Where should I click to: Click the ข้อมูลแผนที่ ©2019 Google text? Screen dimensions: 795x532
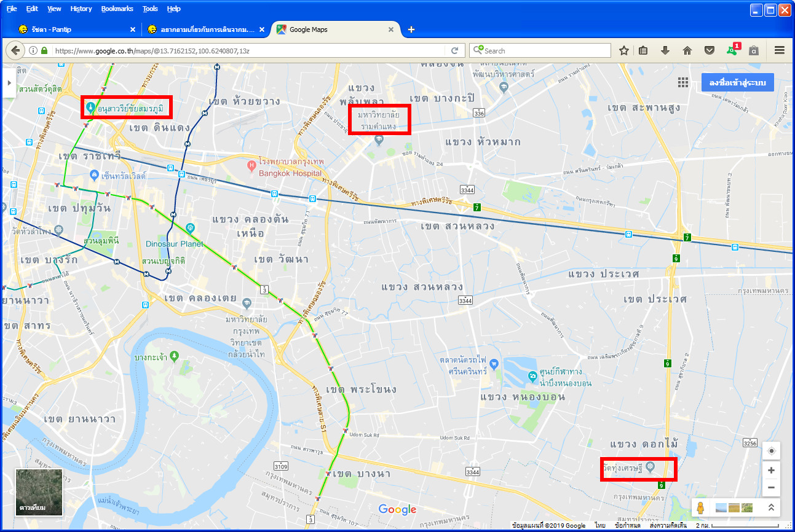tap(548, 526)
